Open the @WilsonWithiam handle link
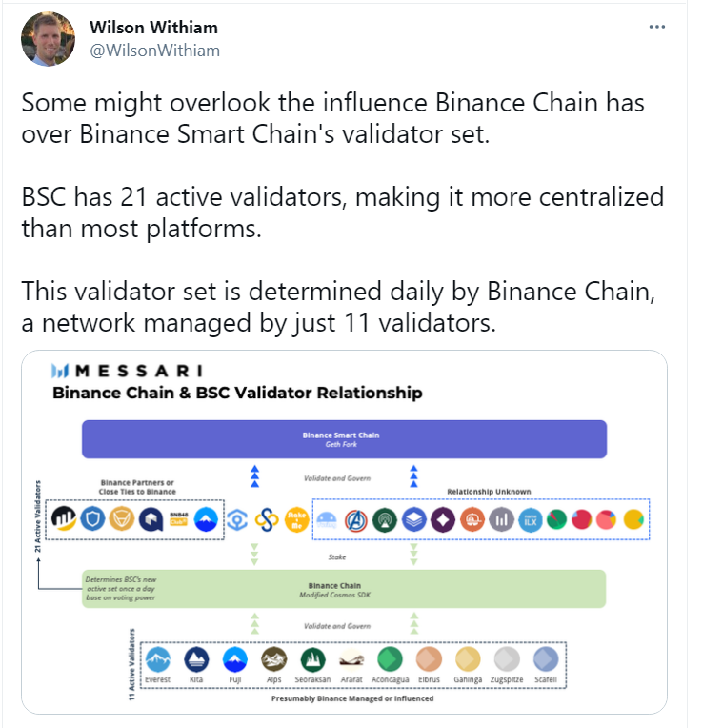 154,51
